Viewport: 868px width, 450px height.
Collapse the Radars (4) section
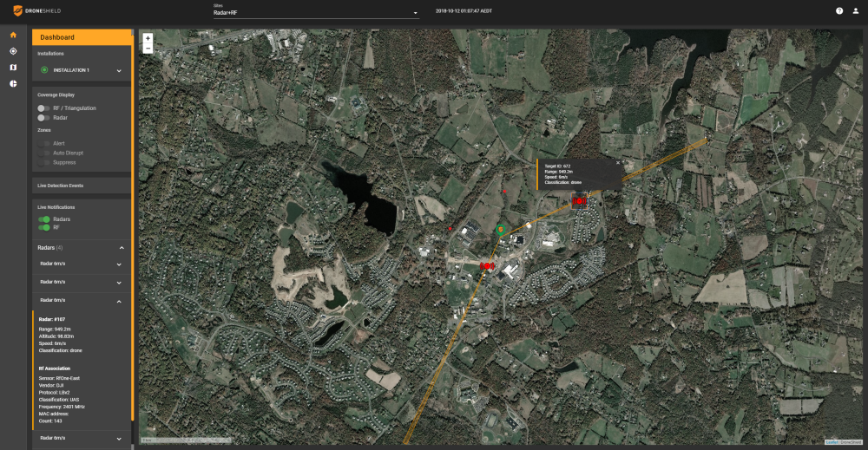tap(122, 248)
